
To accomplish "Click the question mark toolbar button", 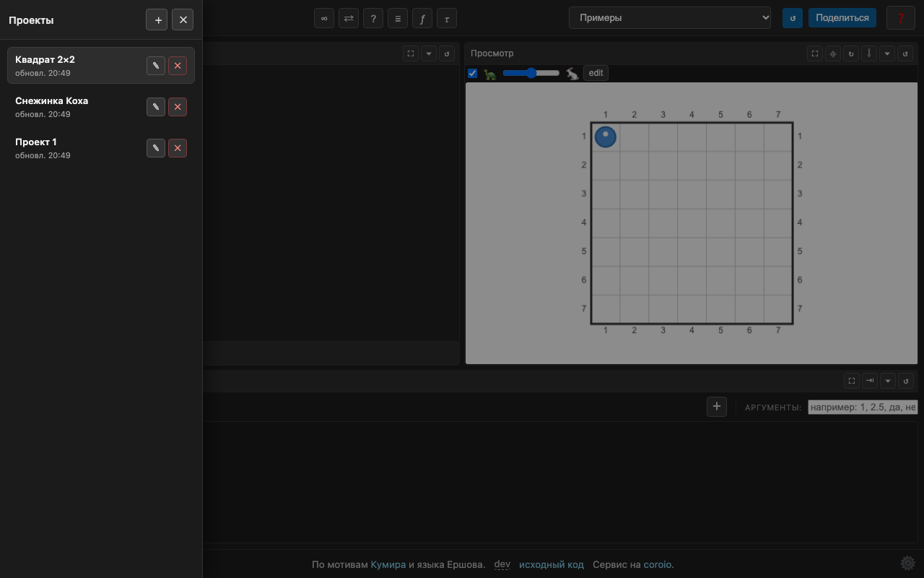I will (373, 18).
